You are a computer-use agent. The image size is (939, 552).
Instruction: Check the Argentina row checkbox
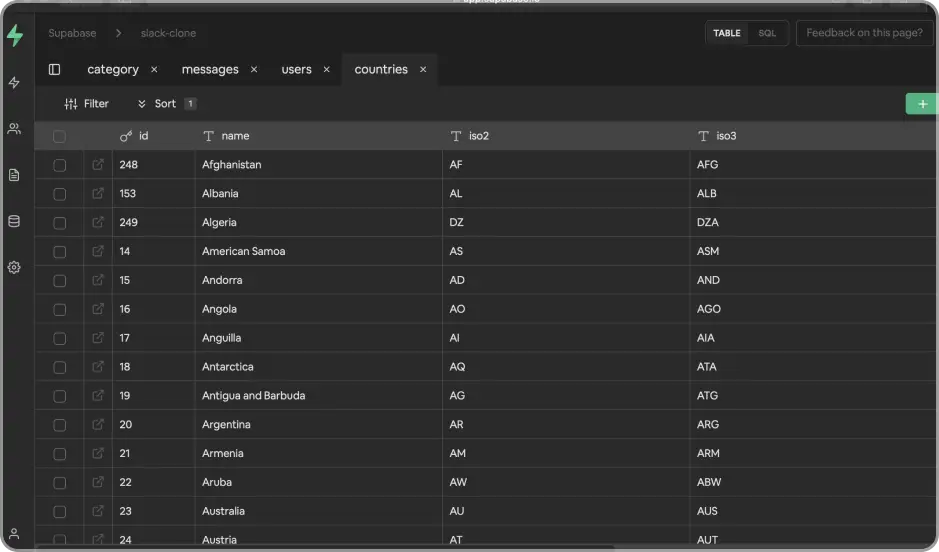59,425
